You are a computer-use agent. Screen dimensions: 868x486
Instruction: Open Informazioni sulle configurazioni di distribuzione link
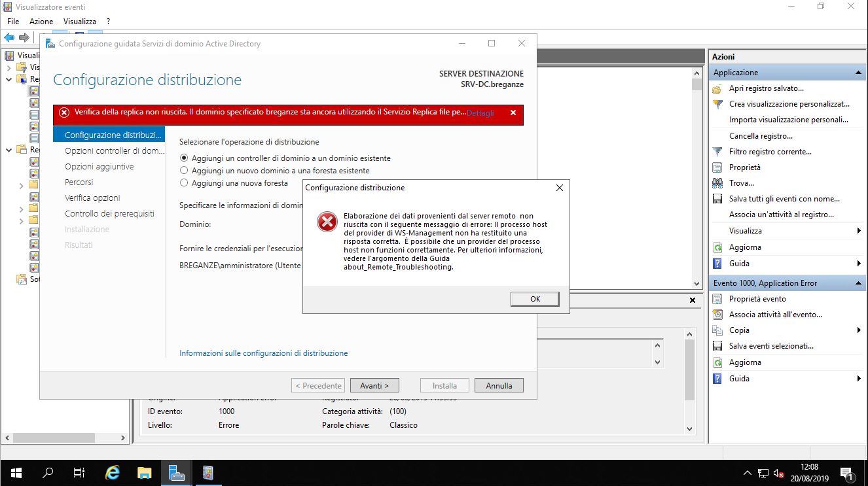[x=264, y=353]
